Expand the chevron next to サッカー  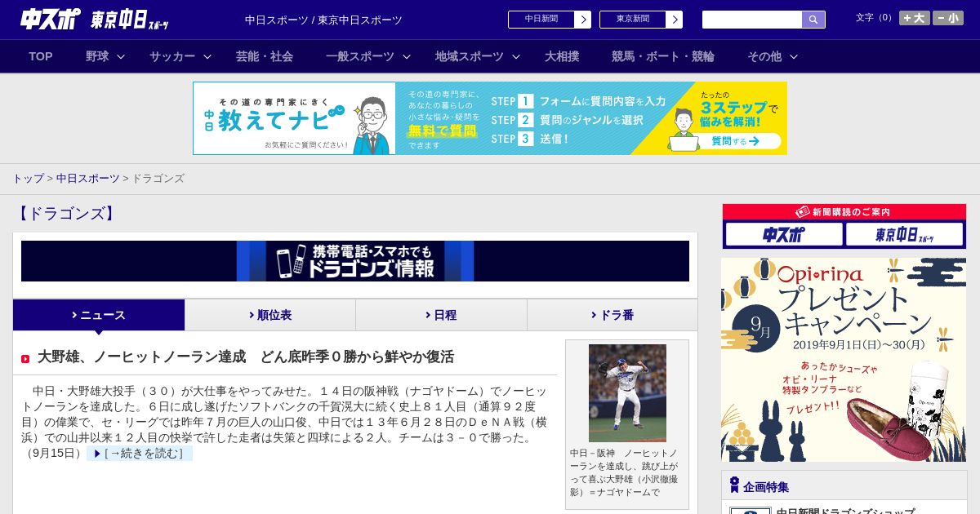[207, 56]
